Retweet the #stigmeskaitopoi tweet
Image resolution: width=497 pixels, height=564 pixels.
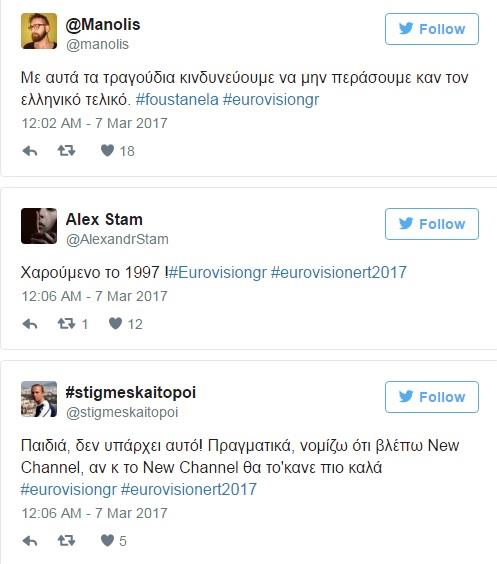click(x=67, y=540)
